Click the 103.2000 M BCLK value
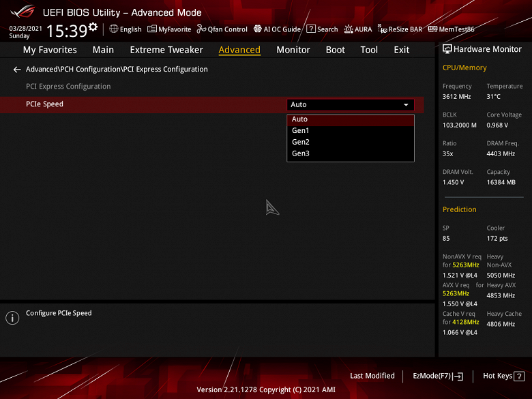532x399 pixels. (460, 125)
